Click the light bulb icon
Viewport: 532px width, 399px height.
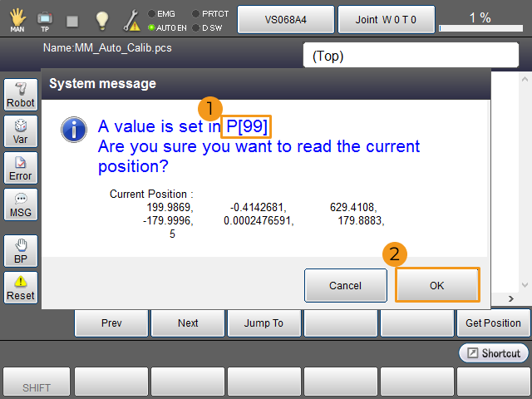(101, 20)
